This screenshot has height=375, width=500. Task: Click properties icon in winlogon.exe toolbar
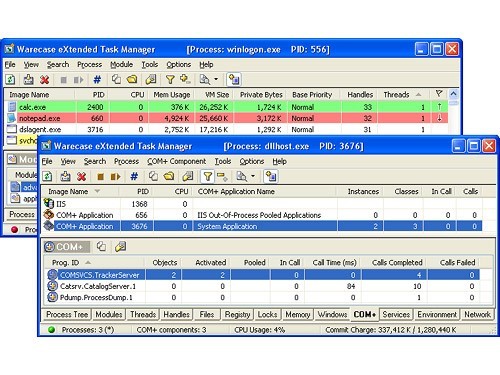pyautogui.click(x=151, y=79)
